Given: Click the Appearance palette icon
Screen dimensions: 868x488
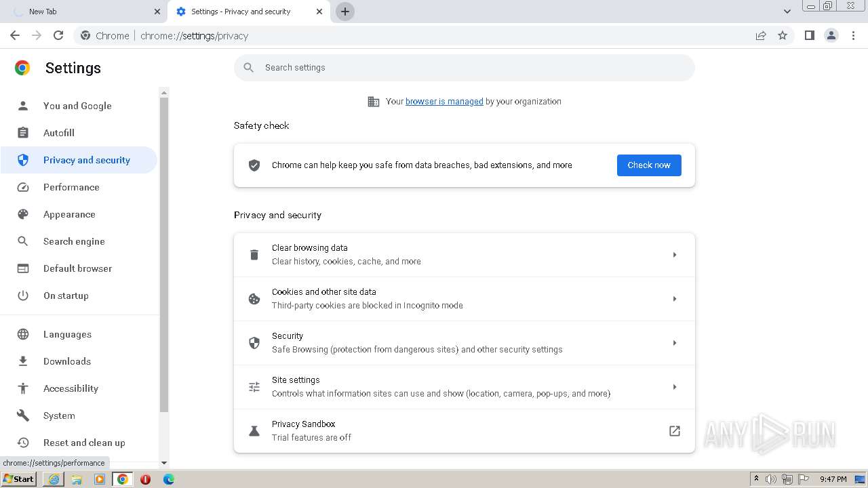Looking at the screenshot, I should tap(23, 214).
